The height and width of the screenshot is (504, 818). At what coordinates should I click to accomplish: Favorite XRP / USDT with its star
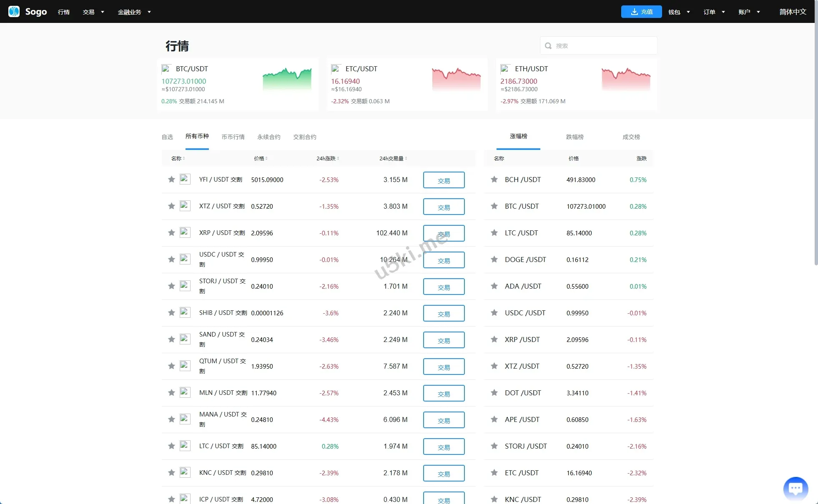171,233
